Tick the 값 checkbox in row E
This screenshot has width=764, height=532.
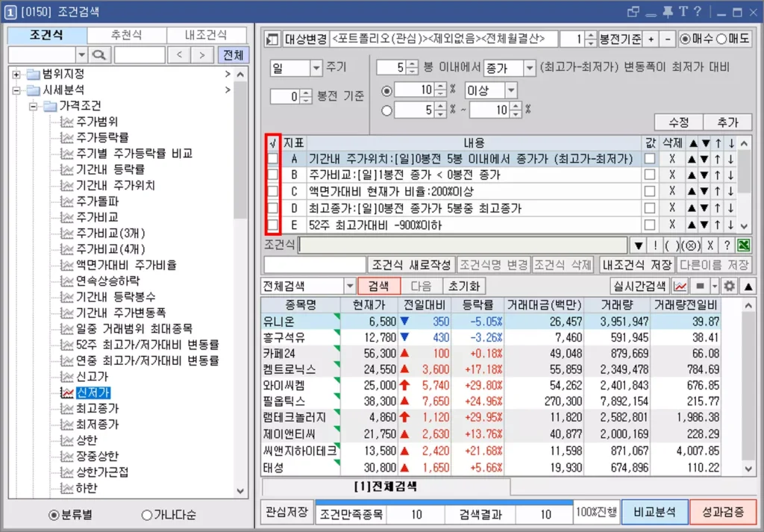click(650, 225)
